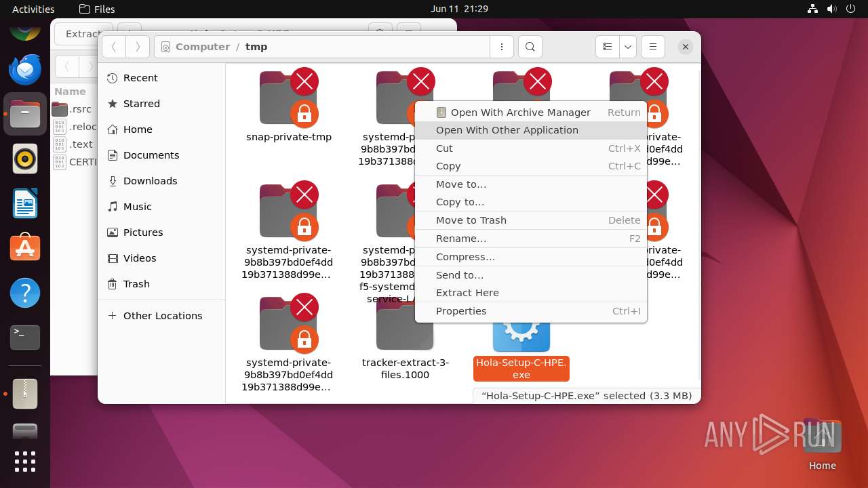Image resolution: width=868 pixels, height=488 pixels.
Task: Open Music in sidebar
Action: 161,207
